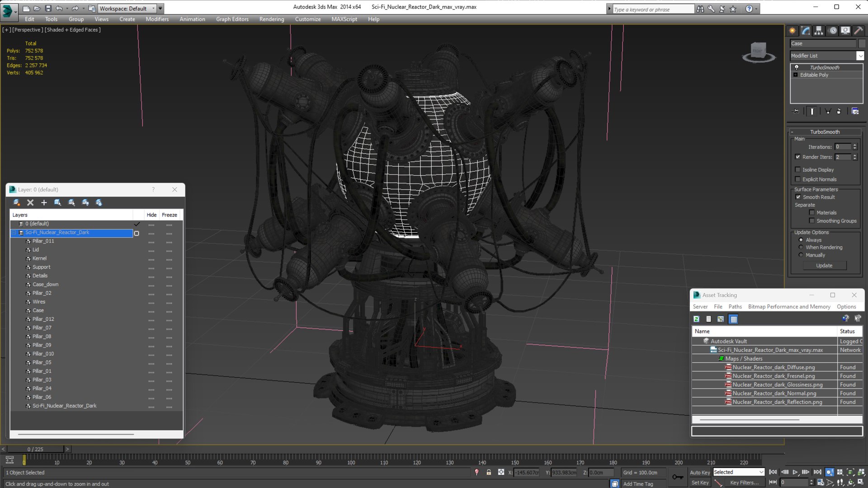The image size is (868, 488).
Task: Click the Key Filters button
Action: pos(744,483)
